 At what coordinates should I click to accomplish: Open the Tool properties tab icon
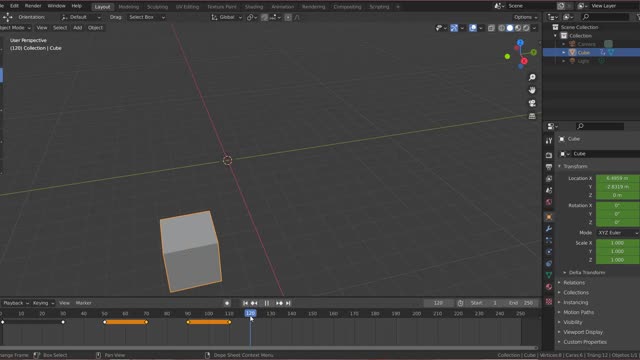(549, 141)
